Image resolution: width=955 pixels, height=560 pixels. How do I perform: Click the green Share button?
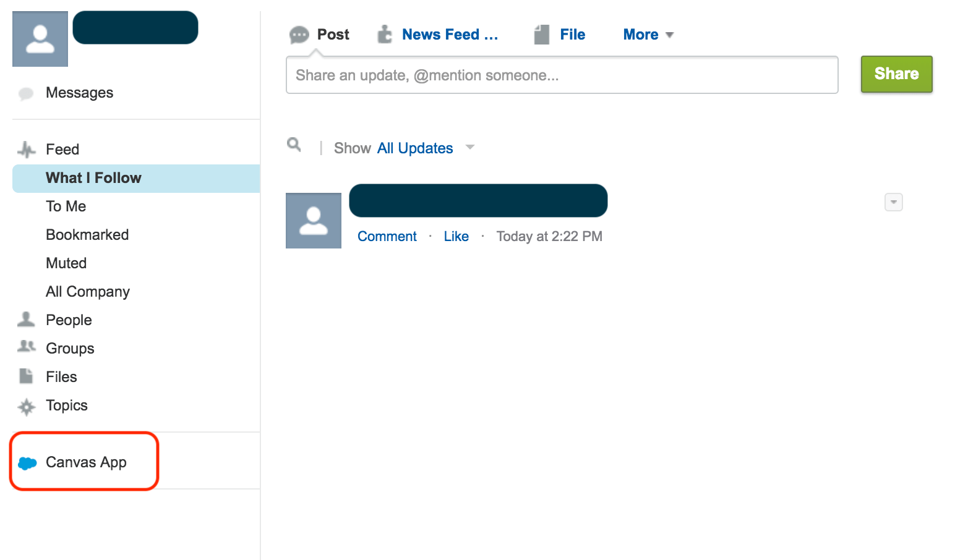pyautogui.click(x=896, y=74)
